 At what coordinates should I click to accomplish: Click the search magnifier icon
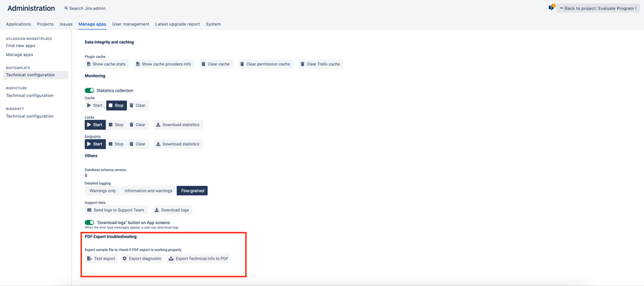click(x=66, y=8)
